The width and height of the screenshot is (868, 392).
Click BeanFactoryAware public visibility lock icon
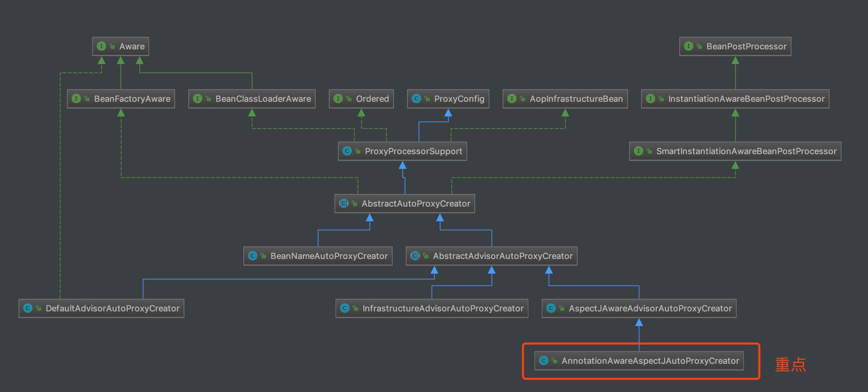(87, 98)
